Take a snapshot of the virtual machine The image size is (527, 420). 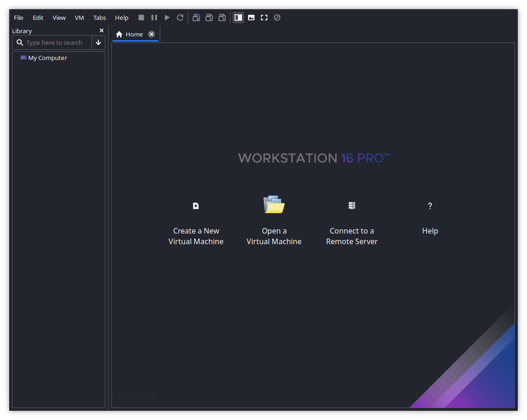(x=196, y=18)
